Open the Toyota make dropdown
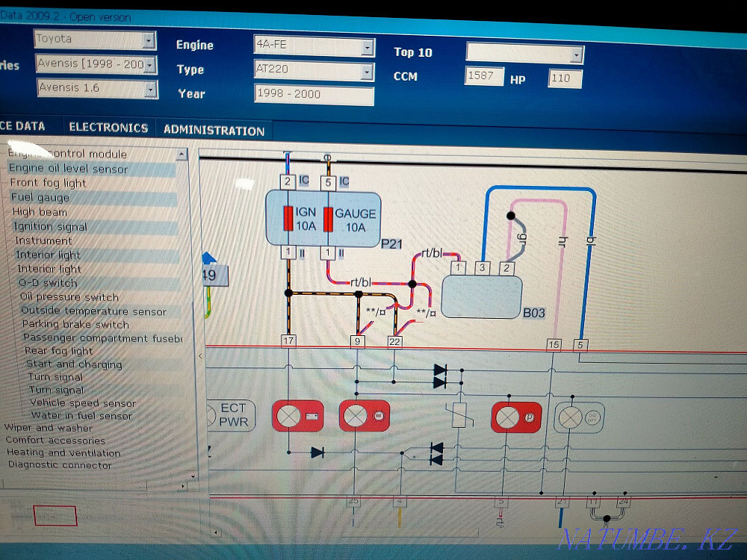This screenshot has width=747, height=560. (149, 40)
